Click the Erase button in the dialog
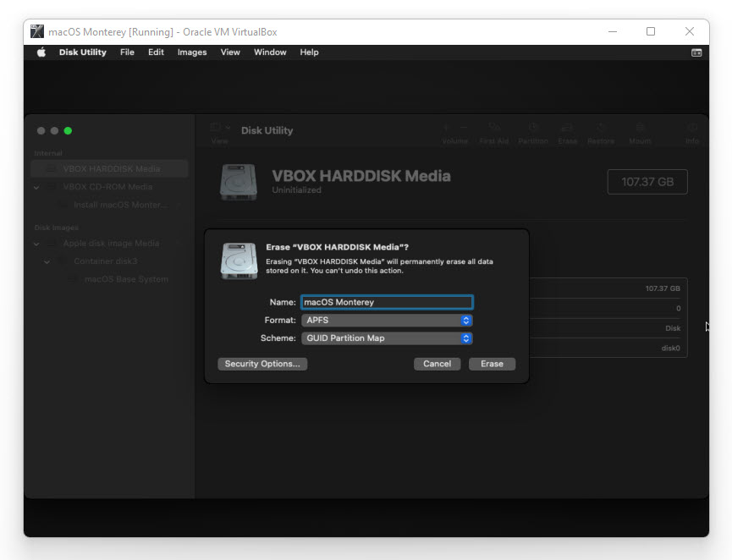 (492, 364)
